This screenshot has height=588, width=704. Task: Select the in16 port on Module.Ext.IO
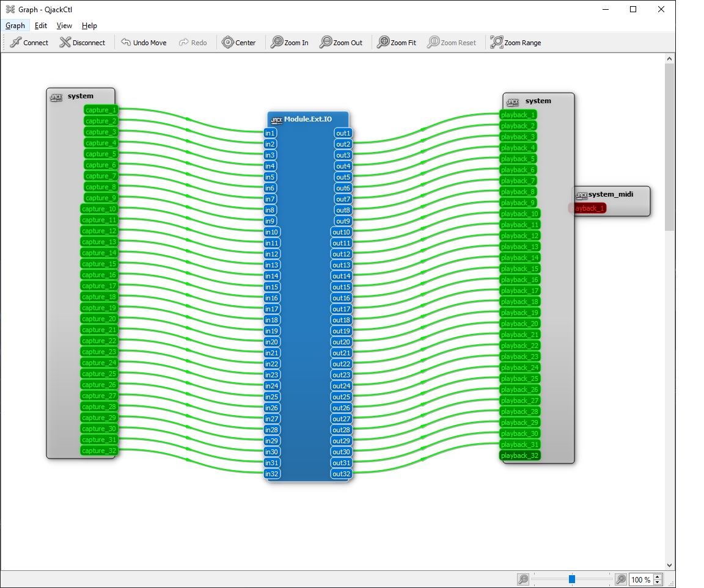pos(271,298)
